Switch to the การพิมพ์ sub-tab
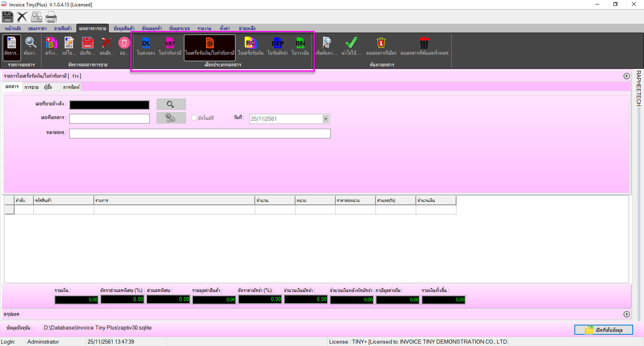This screenshot has width=644, height=346. click(x=71, y=87)
